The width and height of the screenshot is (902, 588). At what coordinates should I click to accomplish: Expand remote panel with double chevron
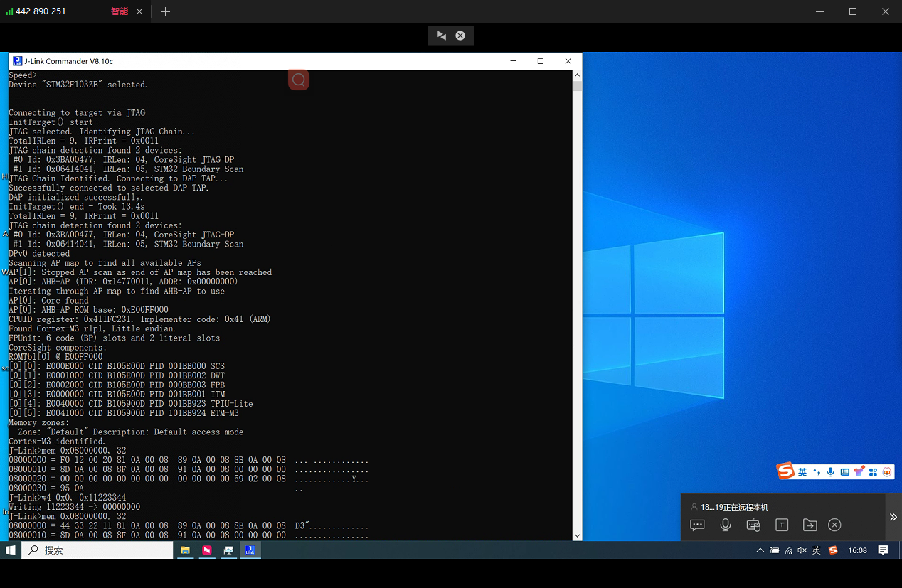pyautogui.click(x=893, y=517)
